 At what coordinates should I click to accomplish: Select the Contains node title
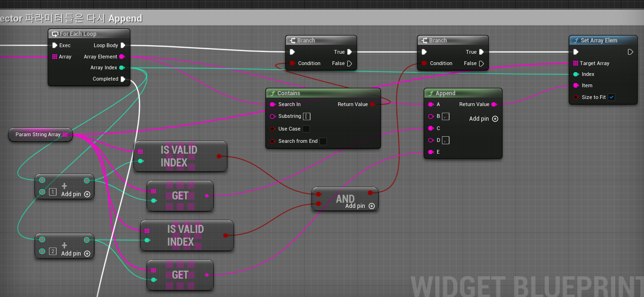coord(289,93)
